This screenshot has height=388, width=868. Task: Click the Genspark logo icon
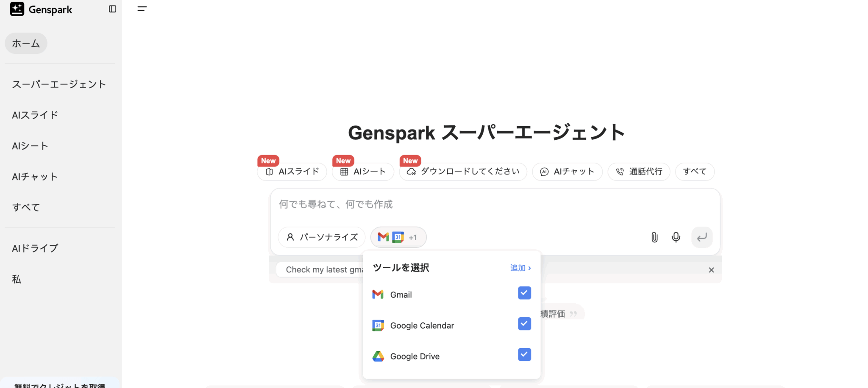tap(17, 9)
